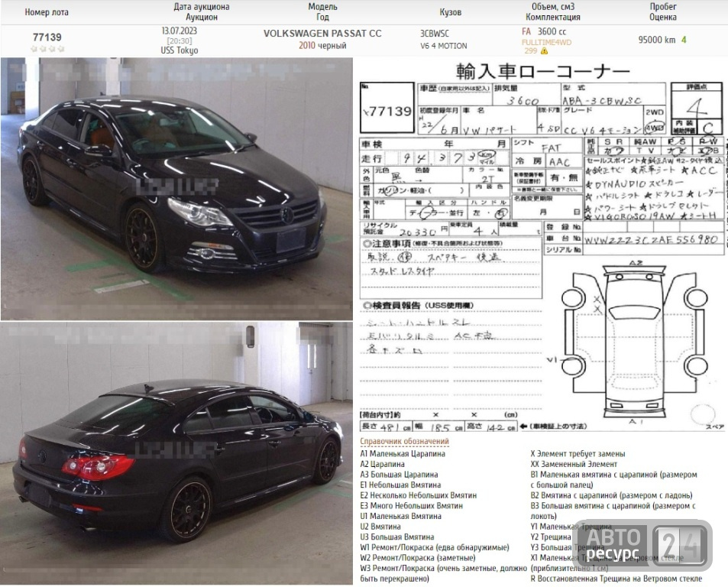The width and height of the screenshot is (728, 587).
Task: Click the FA transmission code
Action: 526,31
